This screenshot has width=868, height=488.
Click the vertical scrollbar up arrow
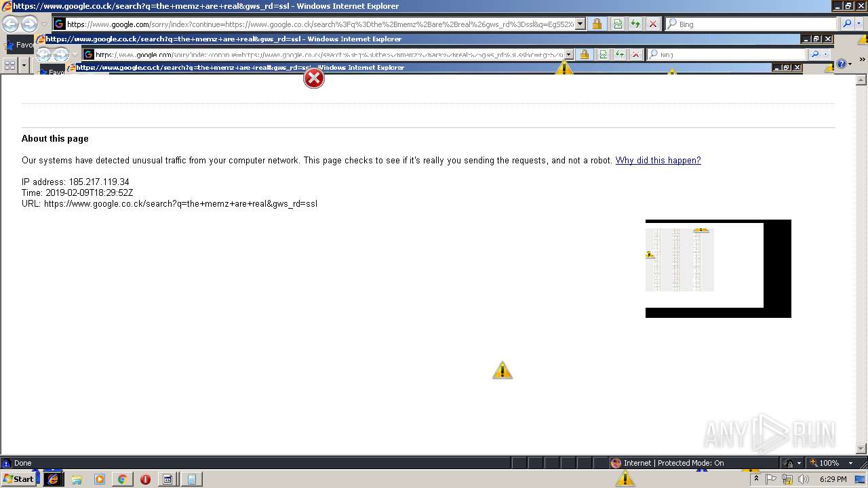pos(862,80)
